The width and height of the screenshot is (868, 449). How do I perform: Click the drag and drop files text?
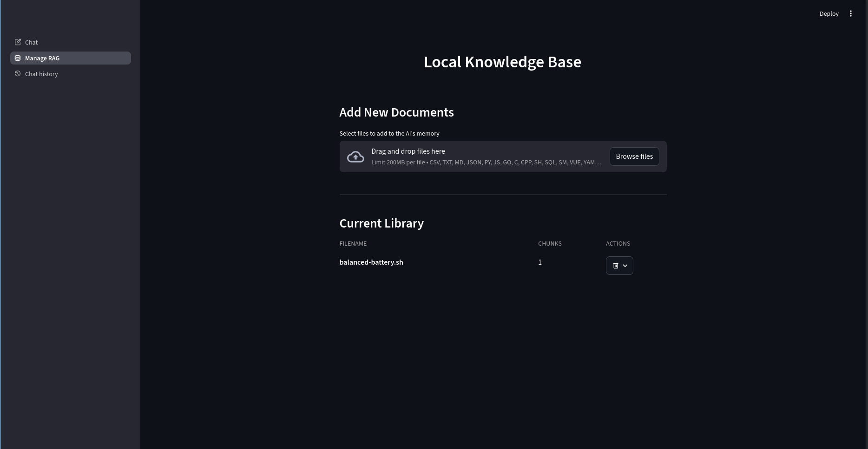(408, 151)
